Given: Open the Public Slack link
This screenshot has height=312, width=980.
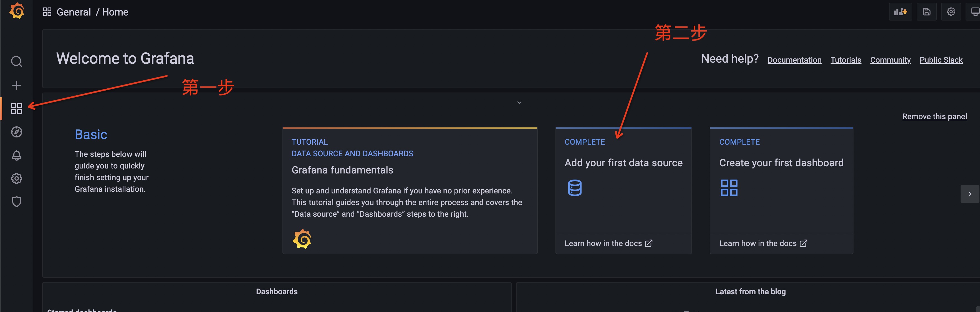Looking at the screenshot, I should point(941,60).
